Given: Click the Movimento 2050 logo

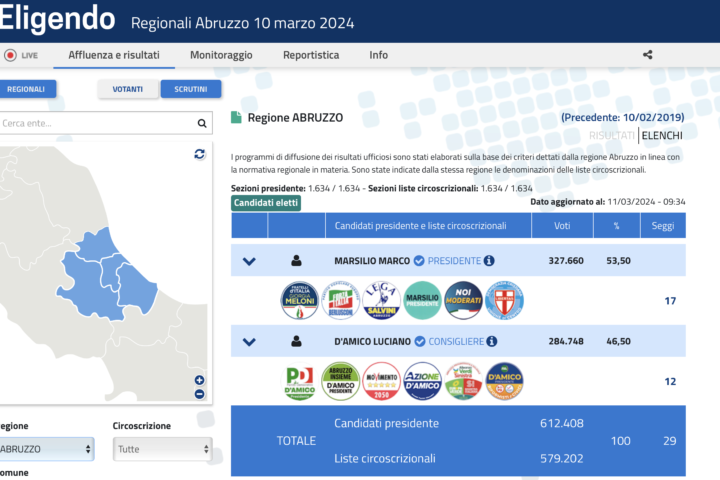Looking at the screenshot, I should tap(381, 381).
